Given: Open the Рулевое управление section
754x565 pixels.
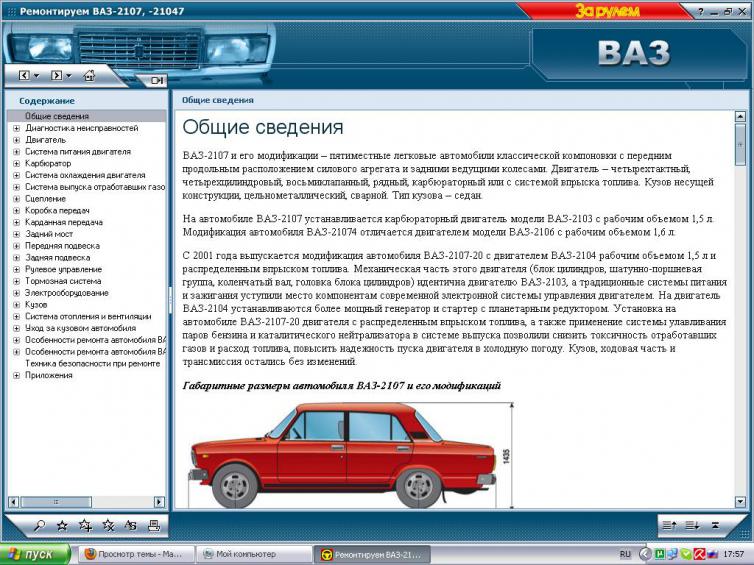Looking at the screenshot, I should point(63,269).
